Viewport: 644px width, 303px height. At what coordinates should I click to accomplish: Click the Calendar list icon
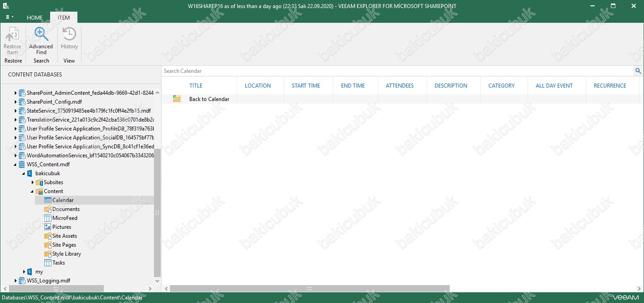pos(48,200)
